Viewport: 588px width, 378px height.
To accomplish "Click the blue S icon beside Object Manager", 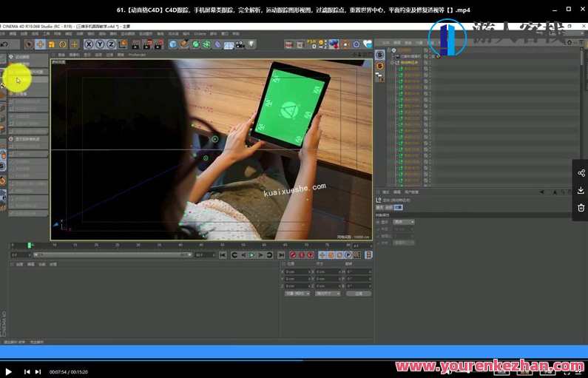I will click(x=380, y=55).
